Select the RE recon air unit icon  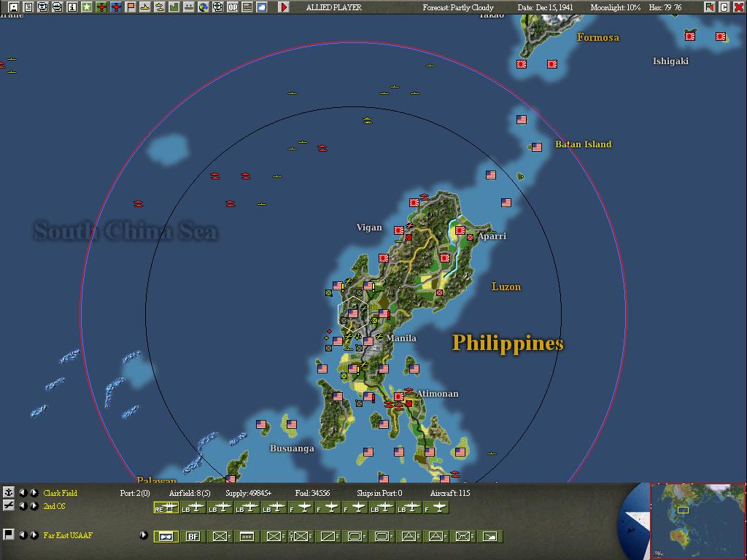pyautogui.click(x=166, y=507)
